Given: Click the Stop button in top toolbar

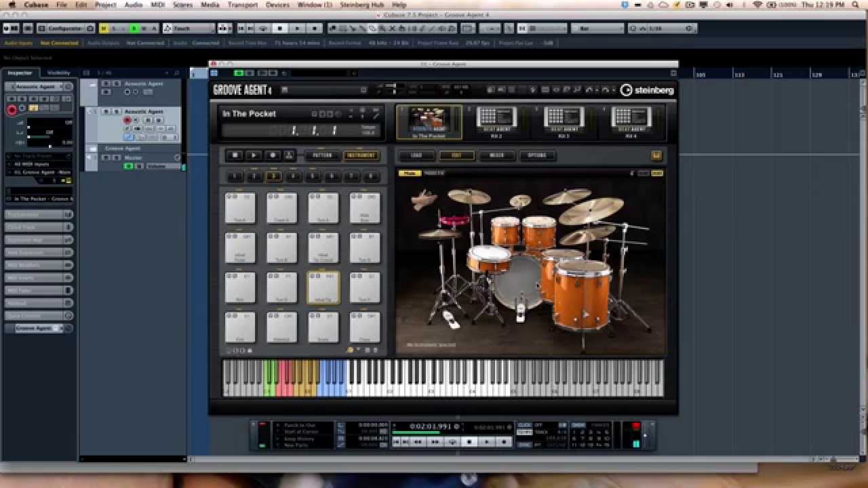Looking at the screenshot, I should 280,28.
